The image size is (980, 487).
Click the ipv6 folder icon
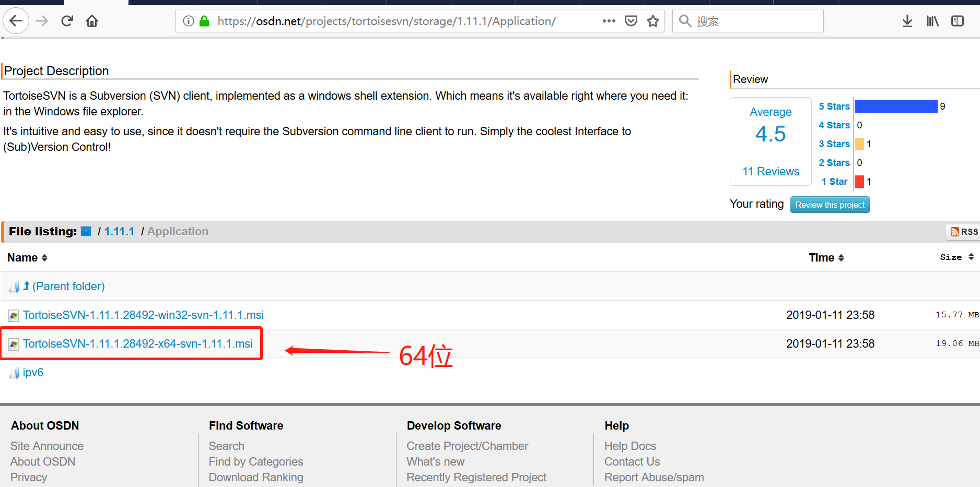coord(14,373)
